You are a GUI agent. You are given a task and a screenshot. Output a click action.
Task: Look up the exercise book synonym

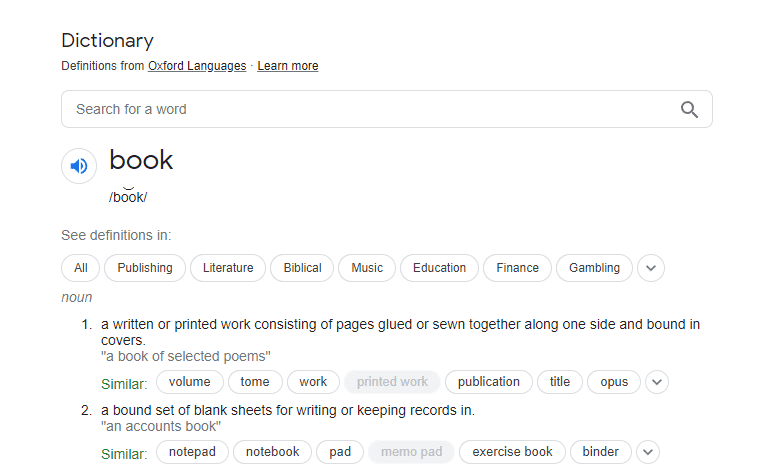tap(512, 452)
